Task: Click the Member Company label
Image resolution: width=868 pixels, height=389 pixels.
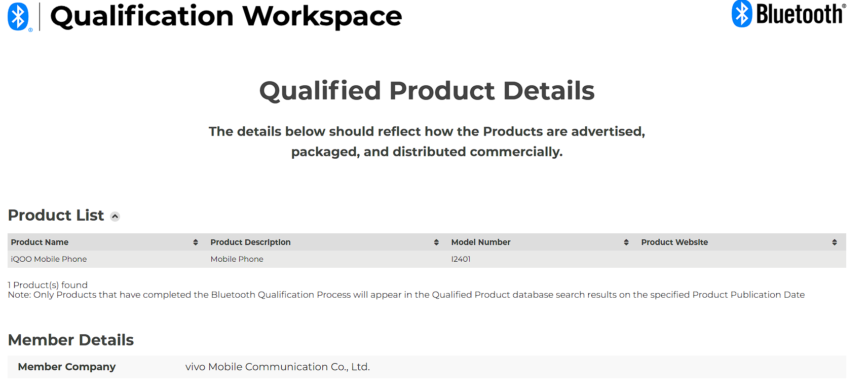Action: pyautogui.click(x=67, y=367)
